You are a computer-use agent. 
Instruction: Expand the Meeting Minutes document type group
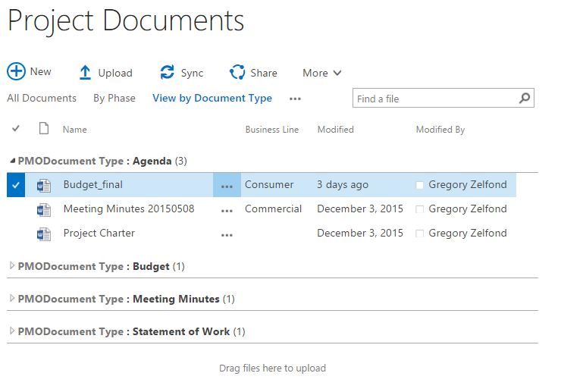tap(12, 298)
